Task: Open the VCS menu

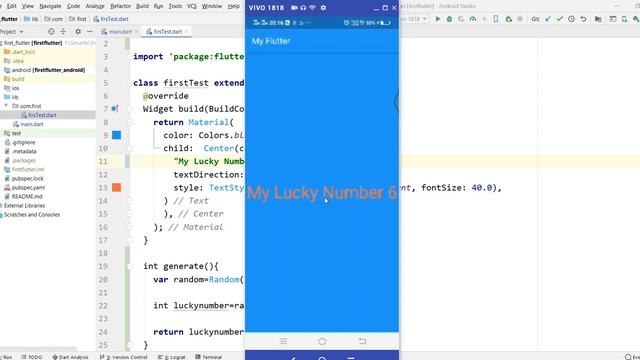Action: (192, 6)
